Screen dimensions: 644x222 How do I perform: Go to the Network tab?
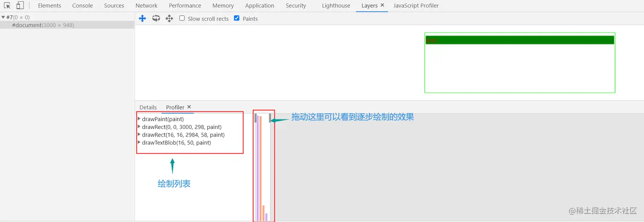(147, 6)
